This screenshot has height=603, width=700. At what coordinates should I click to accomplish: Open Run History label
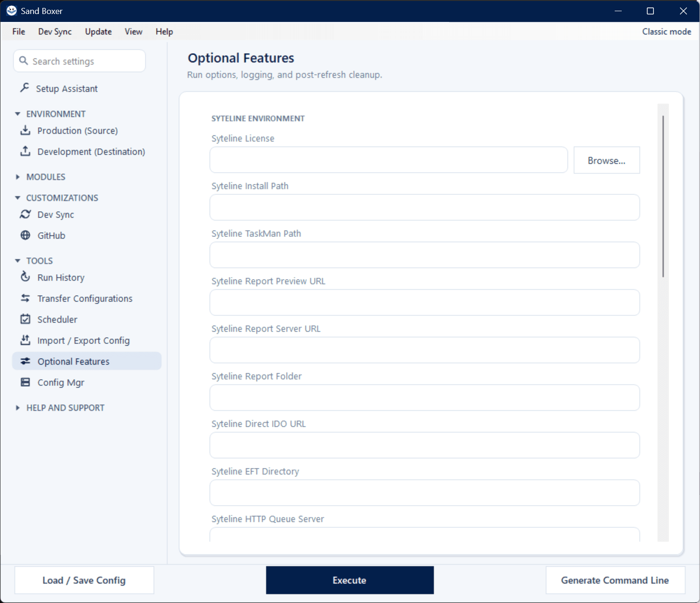[61, 277]
